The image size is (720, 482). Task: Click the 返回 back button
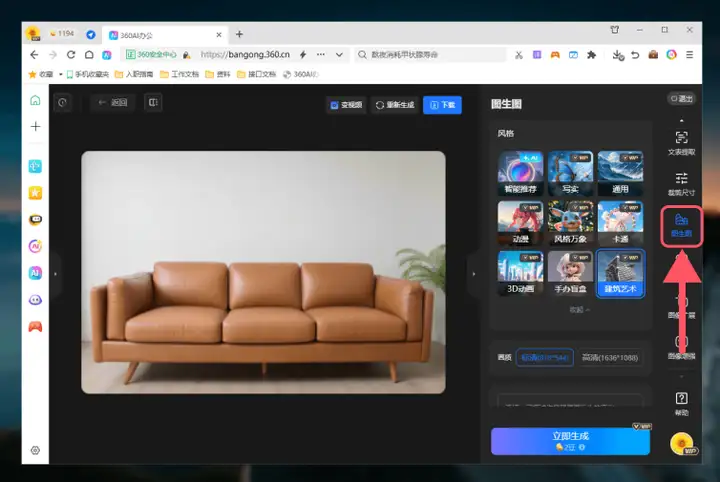click(x=112, y=102)
